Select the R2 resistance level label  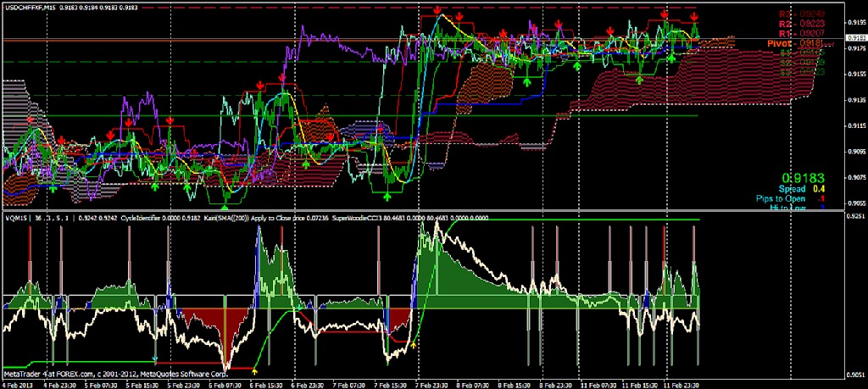[x=787, y=24]
